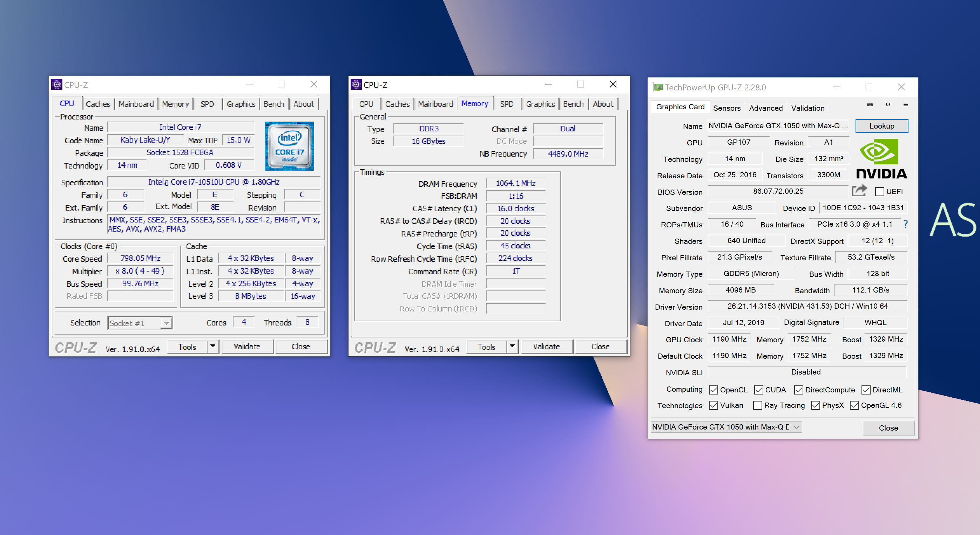Expand Tools arrow in Memory CPU-Z window

(513, 347)
